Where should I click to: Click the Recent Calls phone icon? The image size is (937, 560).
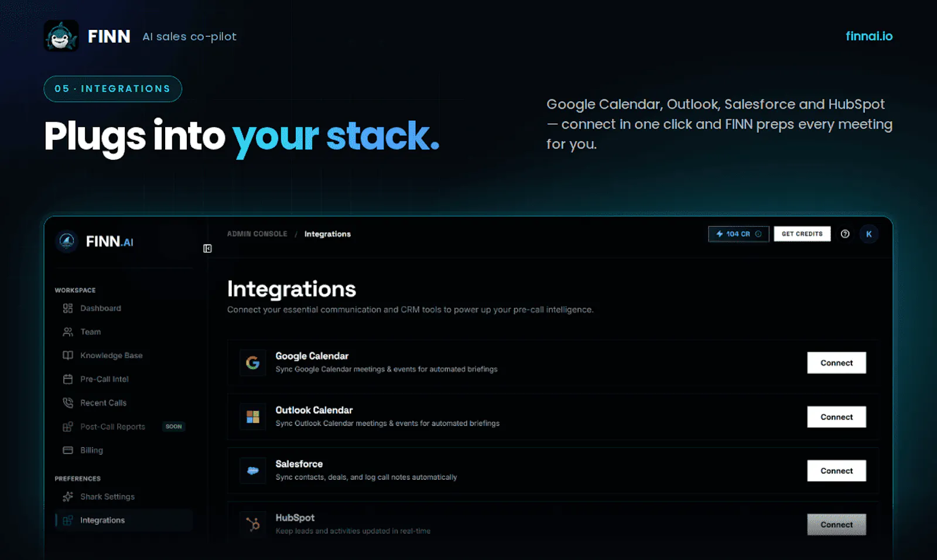click(x=68, y=403)
